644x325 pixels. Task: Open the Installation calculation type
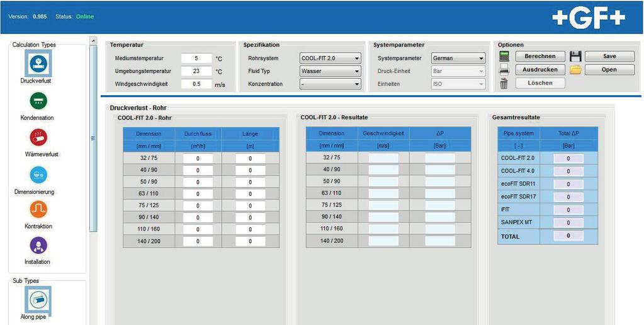click(x=38, y=245)
